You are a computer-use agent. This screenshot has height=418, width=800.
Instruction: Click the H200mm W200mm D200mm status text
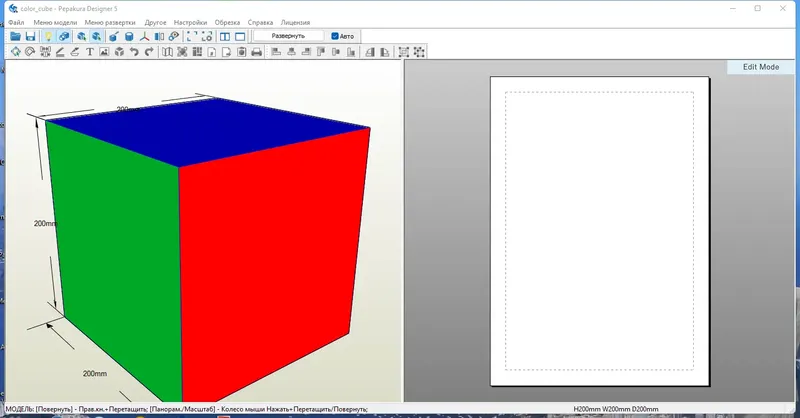pos(616,409)
